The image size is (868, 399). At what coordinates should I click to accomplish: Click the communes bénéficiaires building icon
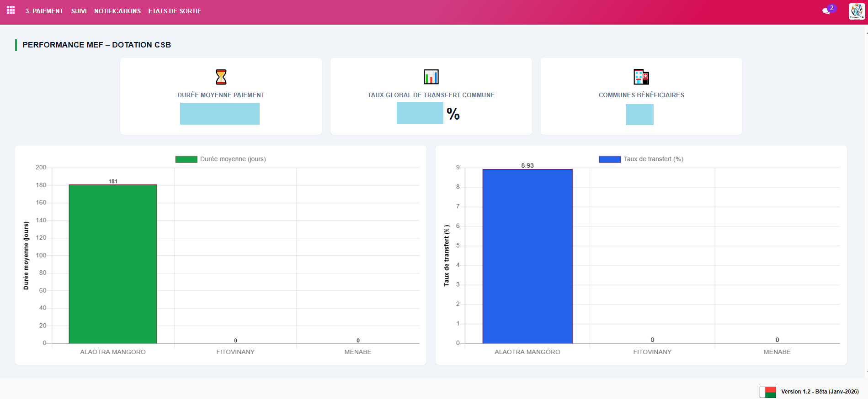pyautogui.click(x=641, y=77)
